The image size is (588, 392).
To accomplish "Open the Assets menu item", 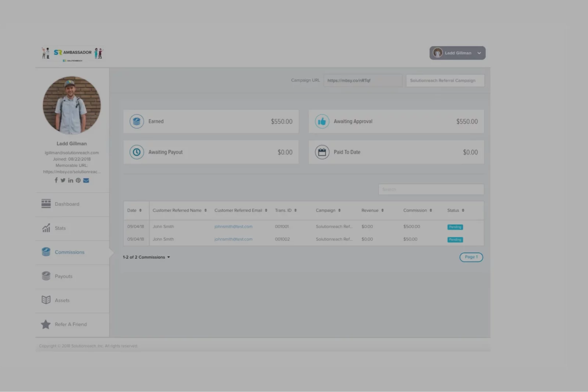I will [x=72, y=301].
